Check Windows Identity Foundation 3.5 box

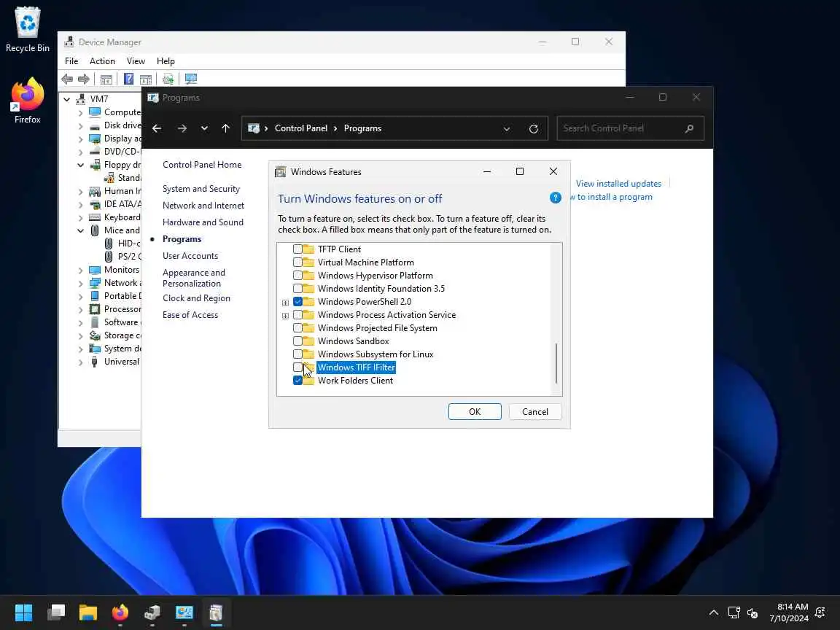click(297, 289)
